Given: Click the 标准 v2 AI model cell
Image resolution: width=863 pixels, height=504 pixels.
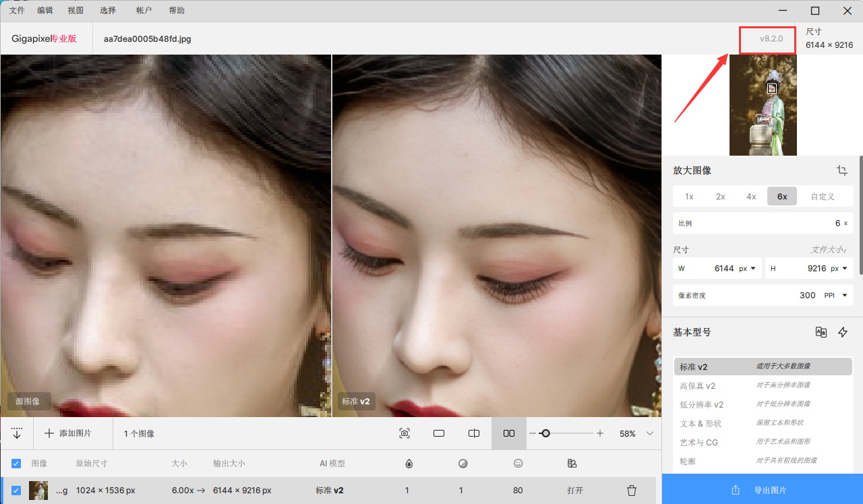Looking at the screenshot, I should click(x=330, y=491).
